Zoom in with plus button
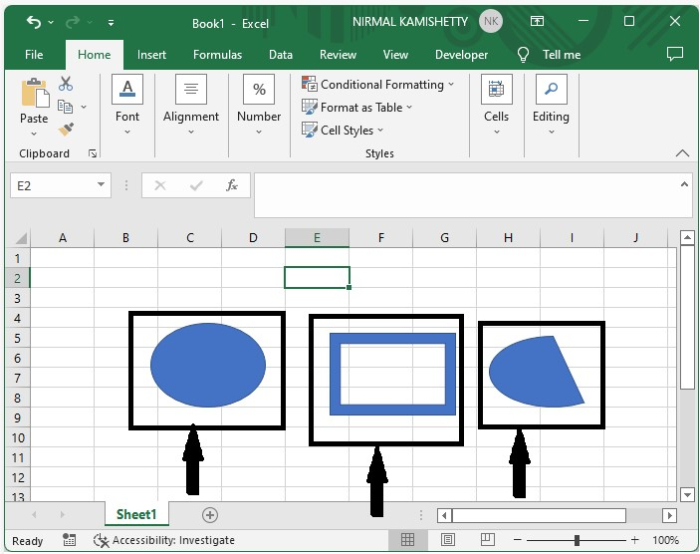The height and width of the screenshot is (554, 700). pyautogui.click(x=634, y=540)
